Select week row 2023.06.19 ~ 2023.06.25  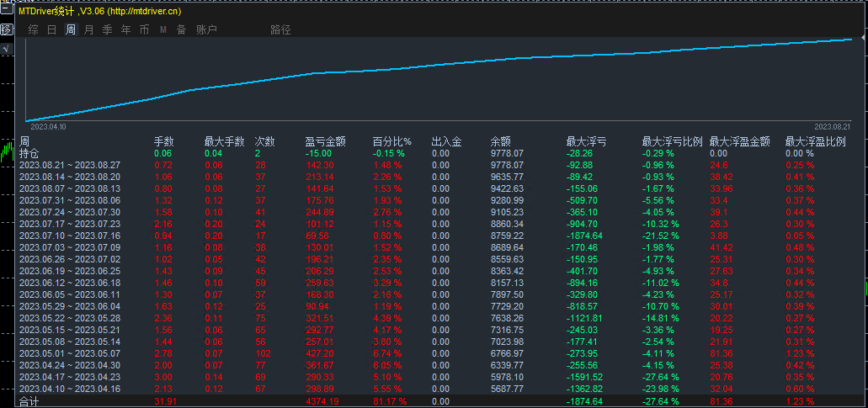pyautogui.click(x=440, y=271)
